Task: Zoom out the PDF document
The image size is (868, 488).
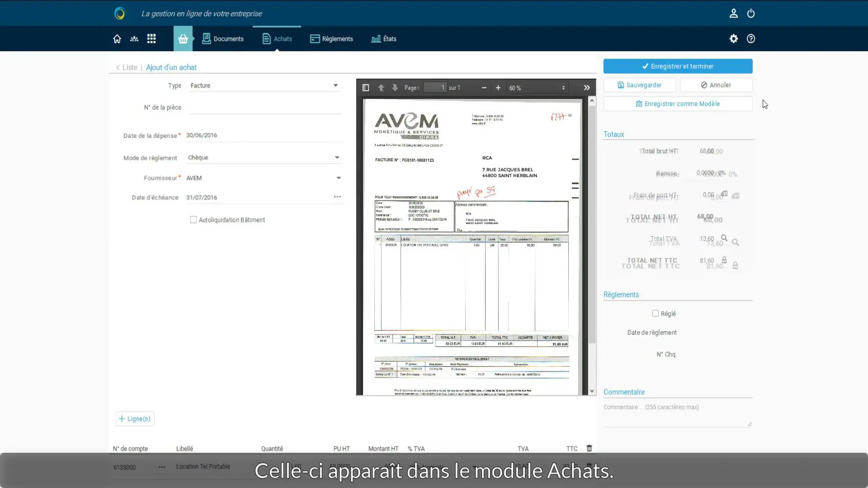Action: click(484, 88)
